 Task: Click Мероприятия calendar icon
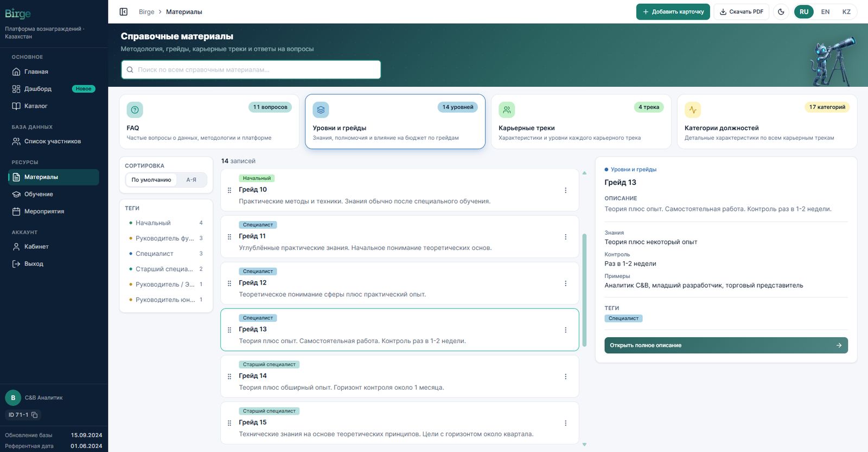[16, 211]
